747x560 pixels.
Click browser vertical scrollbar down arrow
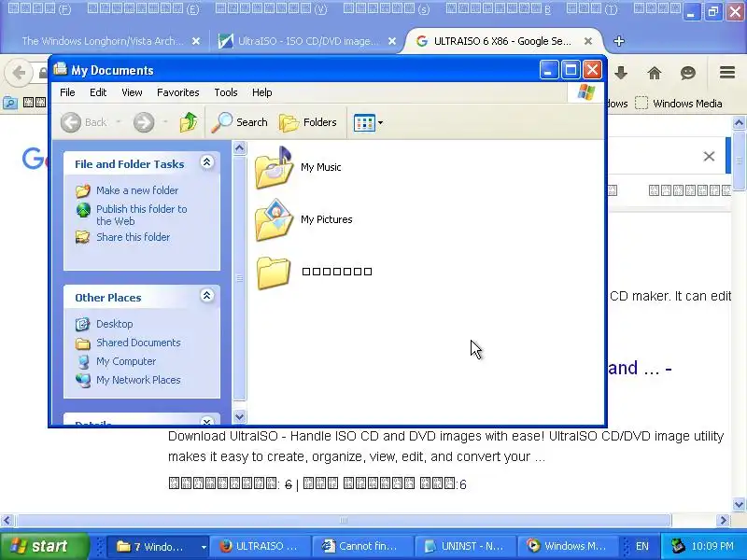[x=739, y=504]
